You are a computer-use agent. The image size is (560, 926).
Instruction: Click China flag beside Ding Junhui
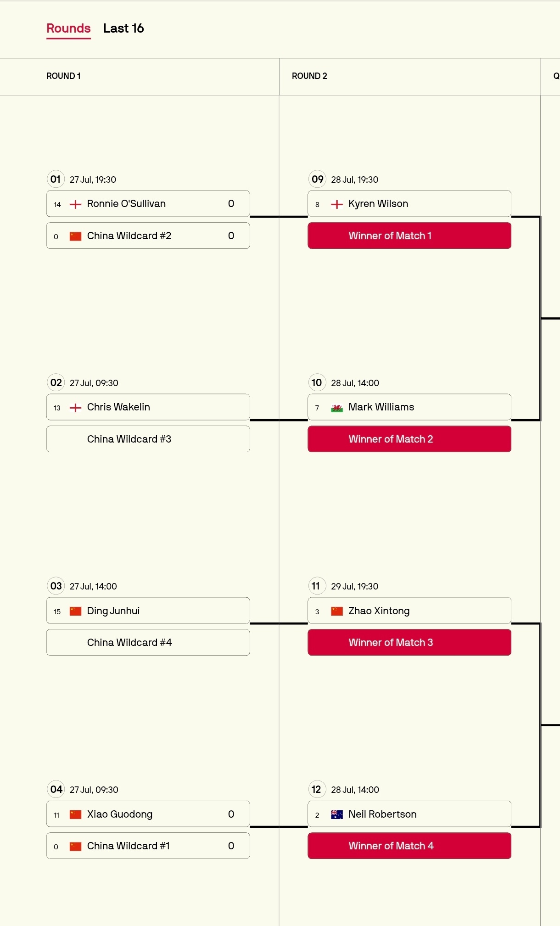75,612
